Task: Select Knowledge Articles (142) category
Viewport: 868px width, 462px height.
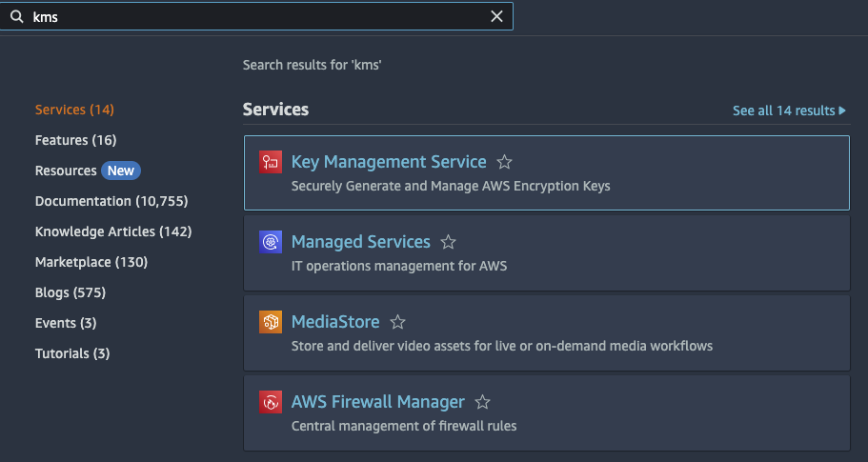Action: tap(113, 231)
